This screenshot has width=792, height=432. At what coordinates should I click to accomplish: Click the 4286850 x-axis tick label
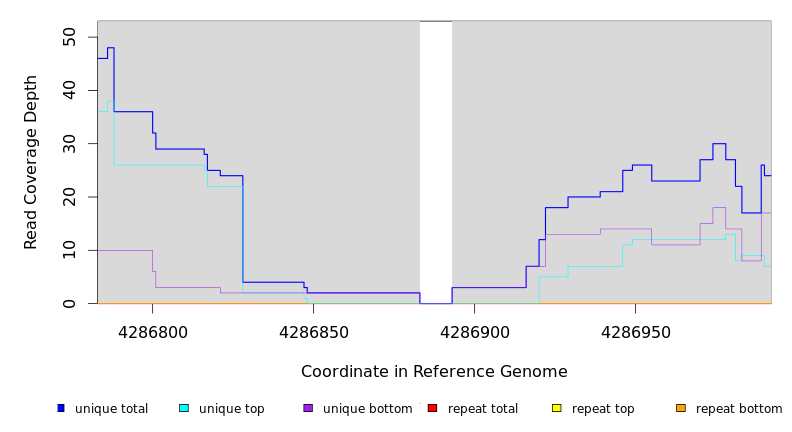coord(313,331)
